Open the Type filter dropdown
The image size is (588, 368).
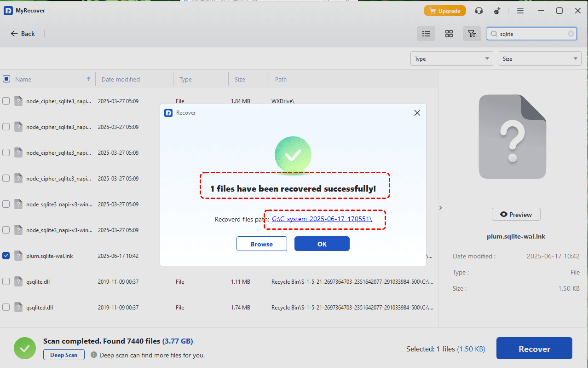point(451,58)
